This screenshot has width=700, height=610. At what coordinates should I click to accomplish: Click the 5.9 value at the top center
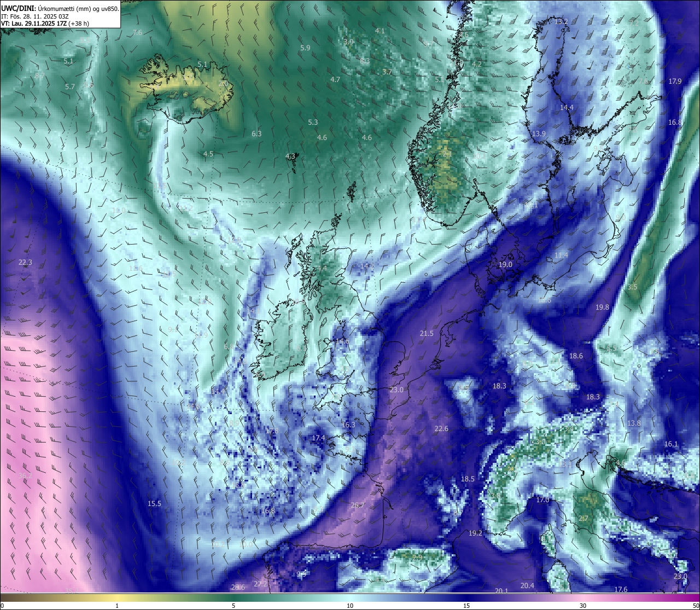pos(305,48)
